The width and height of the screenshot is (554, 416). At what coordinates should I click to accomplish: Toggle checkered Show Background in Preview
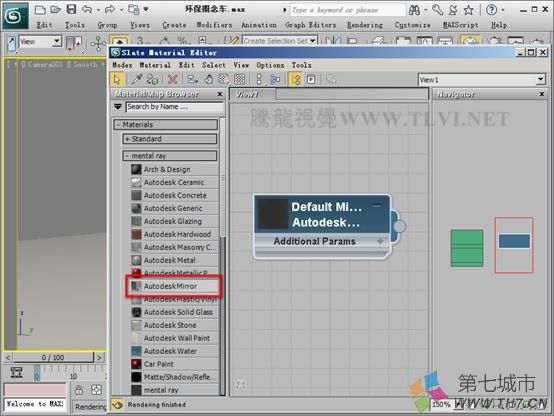[240, 80]
